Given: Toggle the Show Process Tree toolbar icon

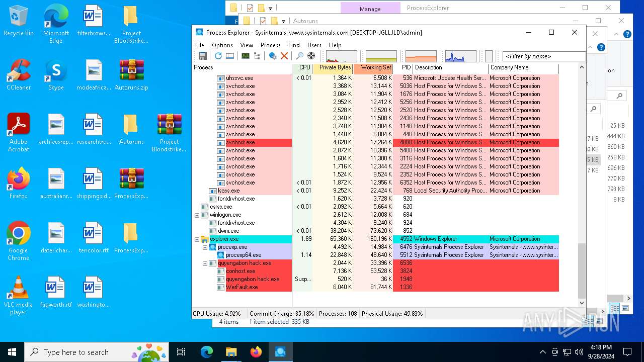Looking at the screenshot, I should tap(257, 56).
